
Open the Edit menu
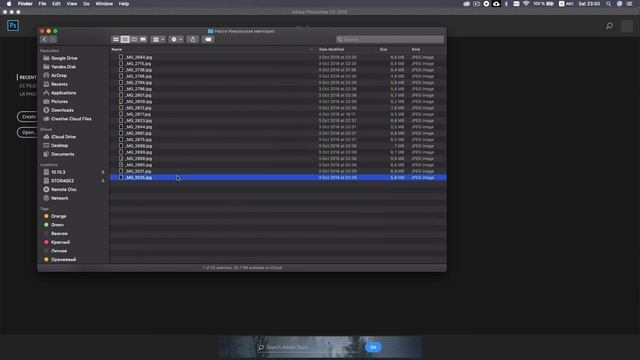click(56, 4)
